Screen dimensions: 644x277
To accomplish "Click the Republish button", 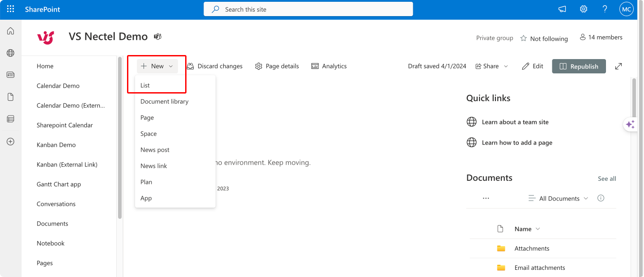I will 579,66.
